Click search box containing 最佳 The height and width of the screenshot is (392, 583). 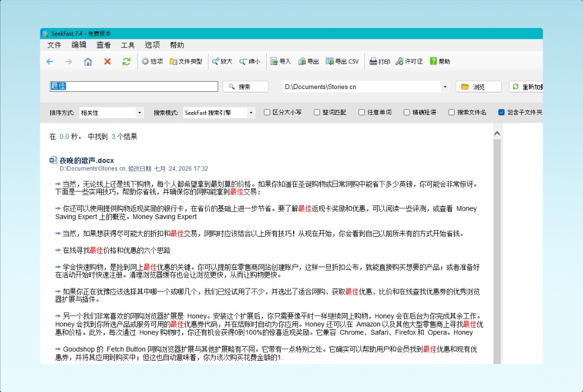134,86
